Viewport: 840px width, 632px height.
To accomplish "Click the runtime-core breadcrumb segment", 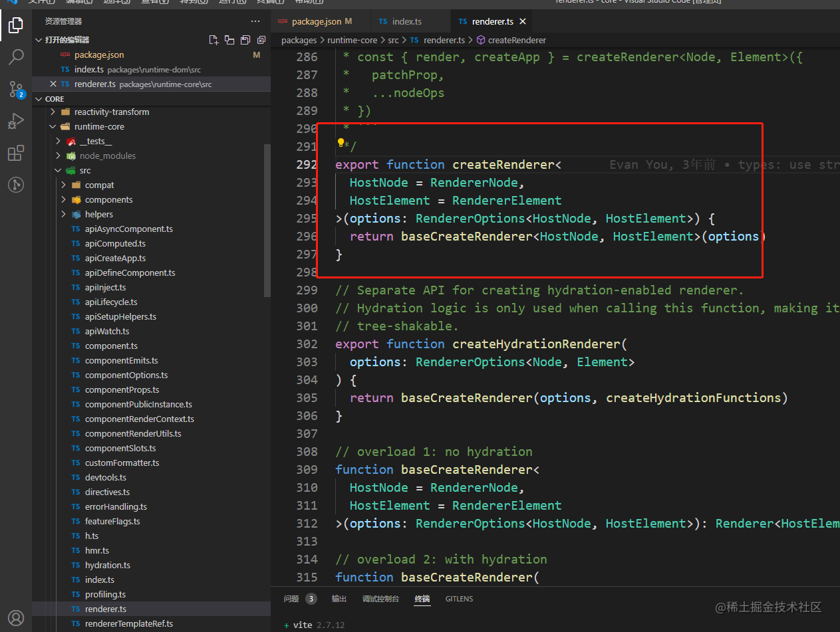I will 352,40.
